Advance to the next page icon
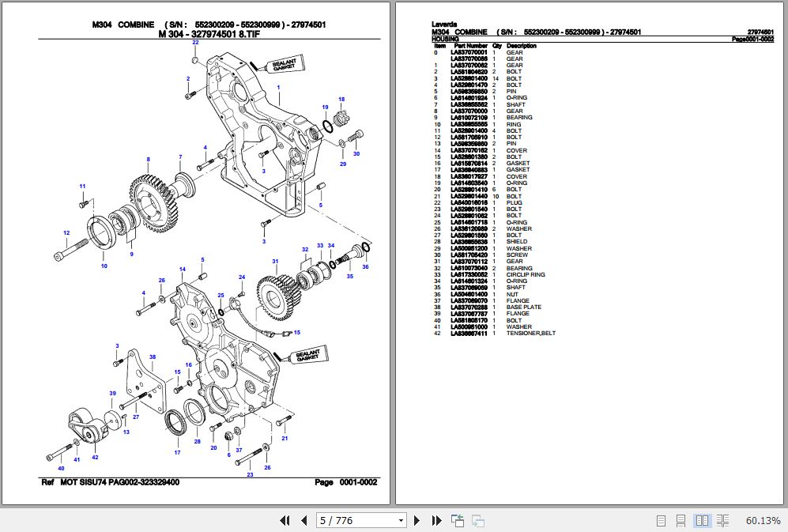This screenshot has height=532, width=788. click(x=417, y=520)
